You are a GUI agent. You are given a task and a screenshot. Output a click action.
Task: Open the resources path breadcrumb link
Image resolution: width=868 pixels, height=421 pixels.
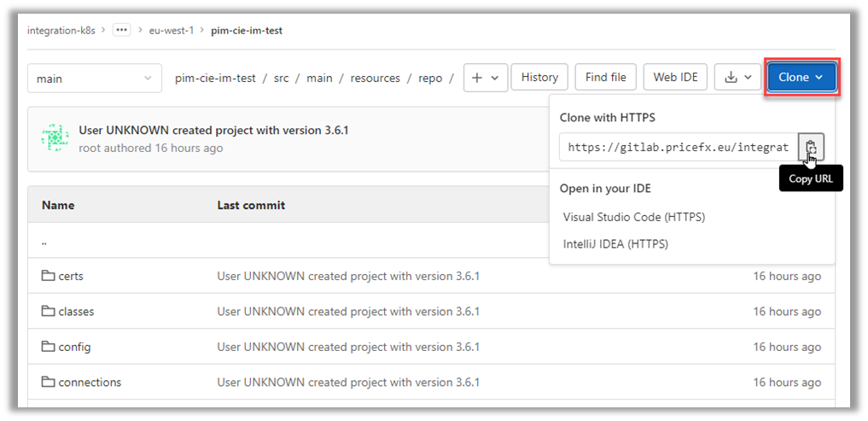click(x=375, y=78)
